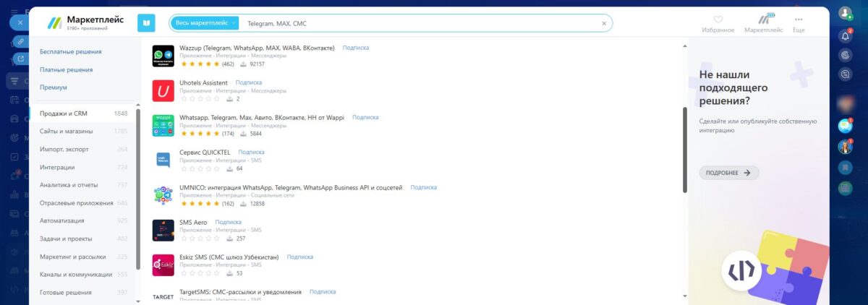Screen dimensions: 868x305
Task: Open Wazzup (Telegram, WhatsApp, MAX) title
Action: 257,48
